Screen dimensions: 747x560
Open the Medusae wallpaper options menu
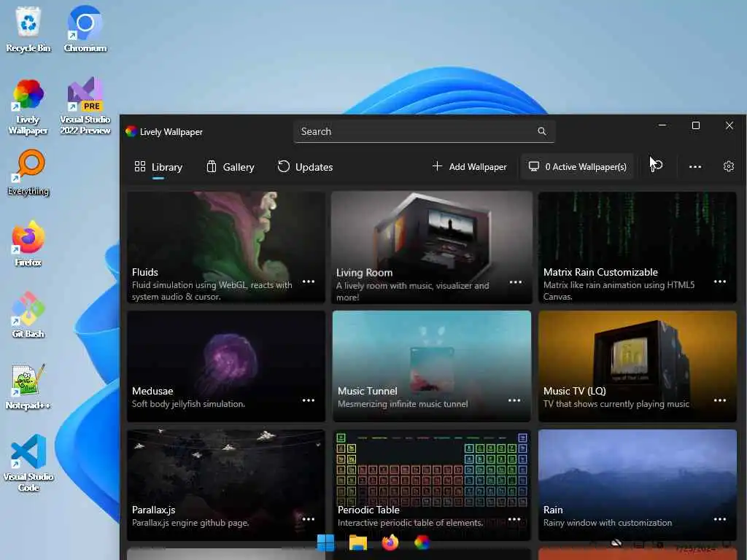[x=309, y=400]
